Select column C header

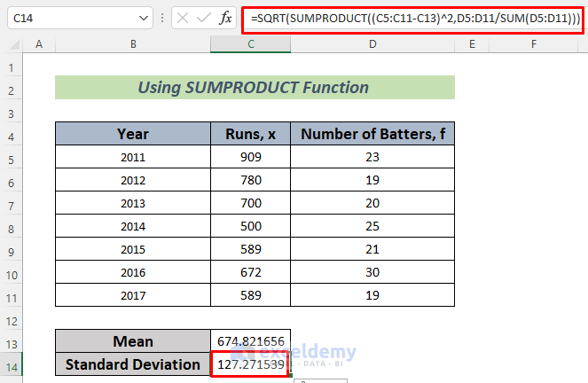click(251, 43)
